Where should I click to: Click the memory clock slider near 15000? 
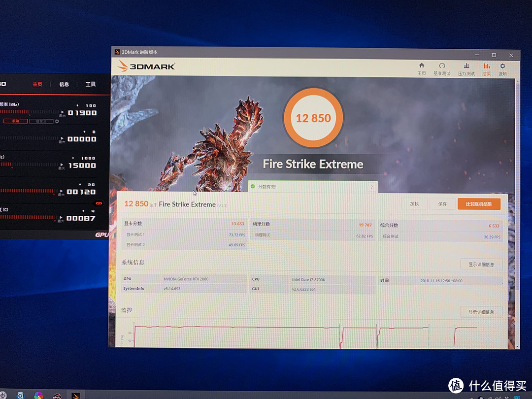29,164
